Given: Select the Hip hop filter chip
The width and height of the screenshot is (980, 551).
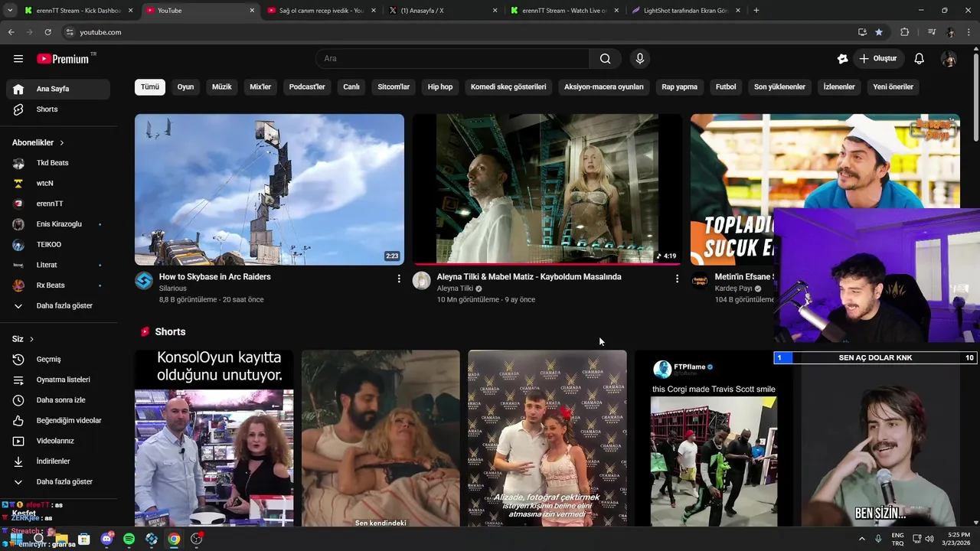Looking at the screenshot, I should tap(440, 86).
